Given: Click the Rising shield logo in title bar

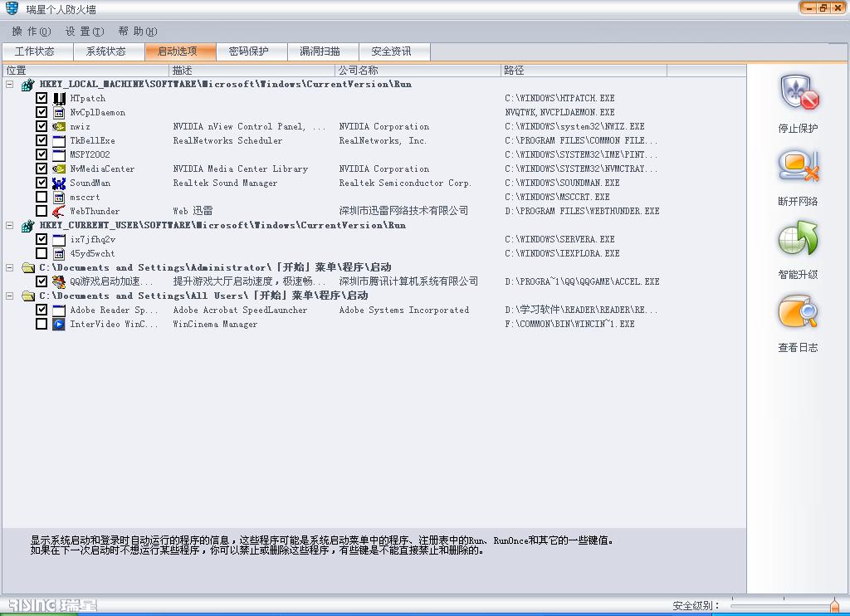Looking at the screenshot, I should 12,8.
